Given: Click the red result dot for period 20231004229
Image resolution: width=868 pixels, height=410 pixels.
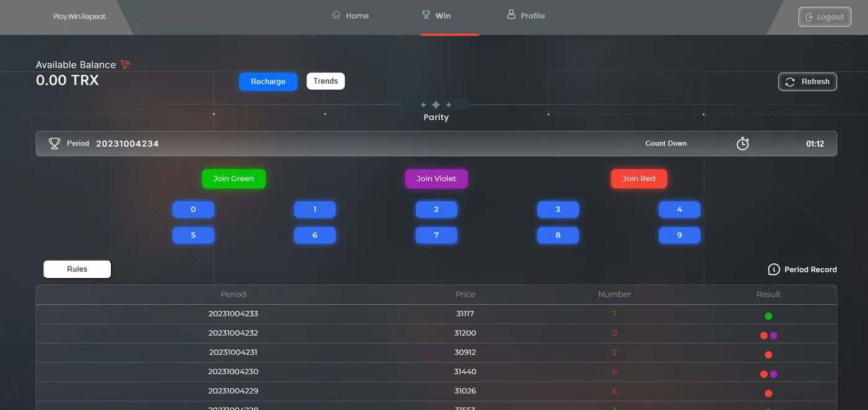Looking at the screenshot, I should (768, 393).
